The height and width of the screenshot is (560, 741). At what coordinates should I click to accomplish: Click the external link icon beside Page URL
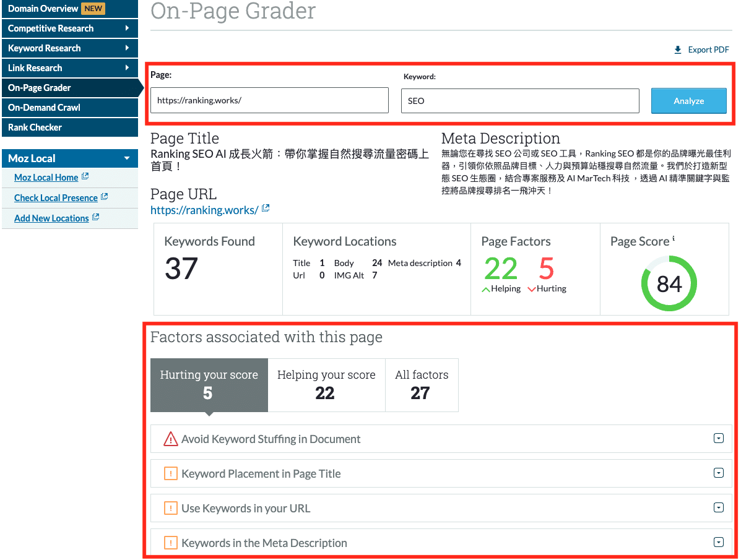pos(266,209)
